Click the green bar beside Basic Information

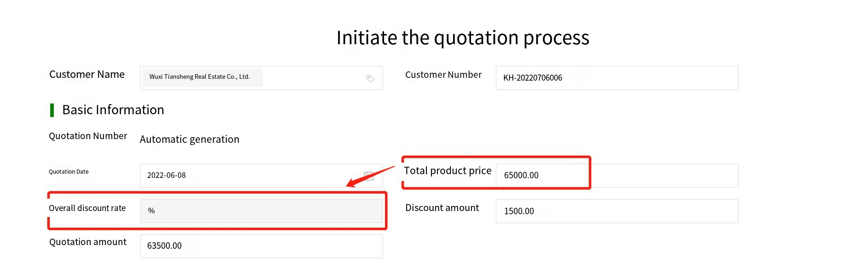(x=52, y=110)
